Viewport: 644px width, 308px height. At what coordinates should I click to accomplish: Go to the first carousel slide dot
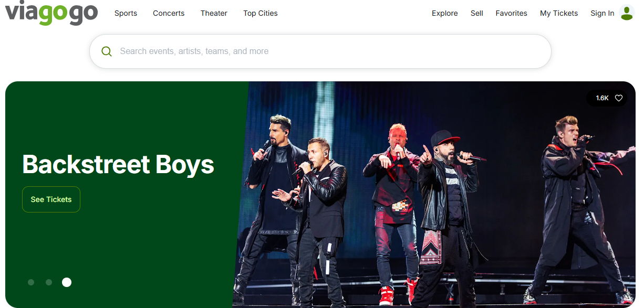31,282
